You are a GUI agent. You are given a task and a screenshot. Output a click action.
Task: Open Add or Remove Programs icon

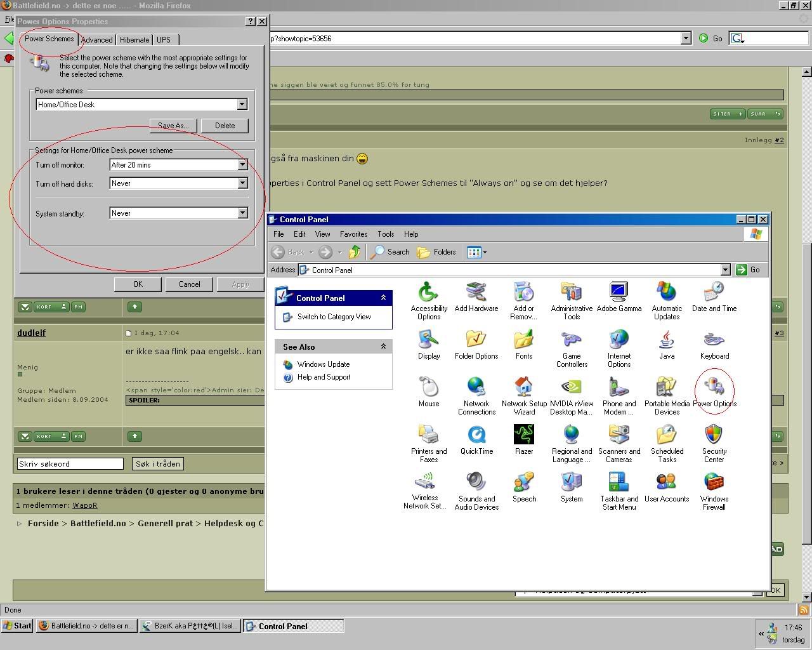[524, 301]
